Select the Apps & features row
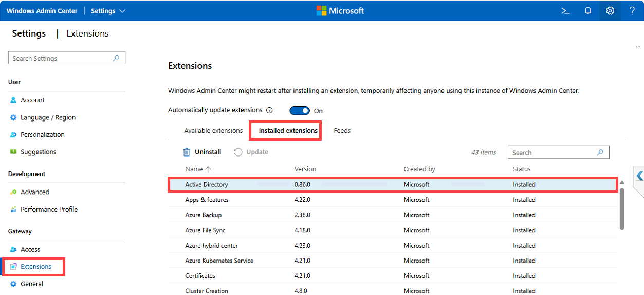 (x=393, y=200)
